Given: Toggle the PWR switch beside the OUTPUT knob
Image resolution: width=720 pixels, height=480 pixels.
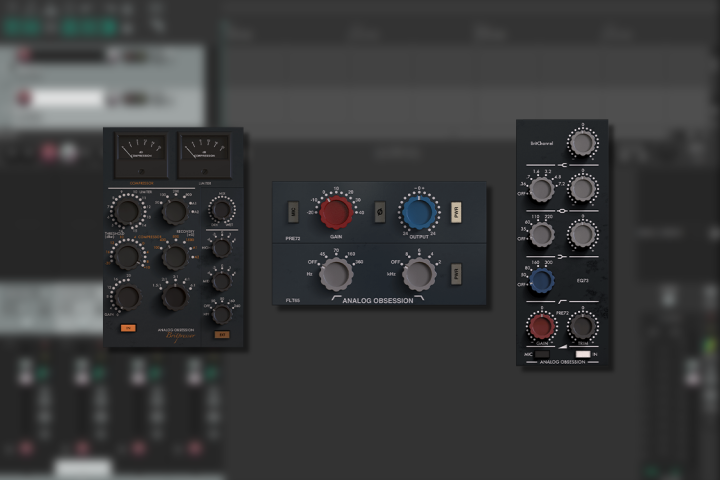Looking at the screenshot, I should (x=455, y=212).
